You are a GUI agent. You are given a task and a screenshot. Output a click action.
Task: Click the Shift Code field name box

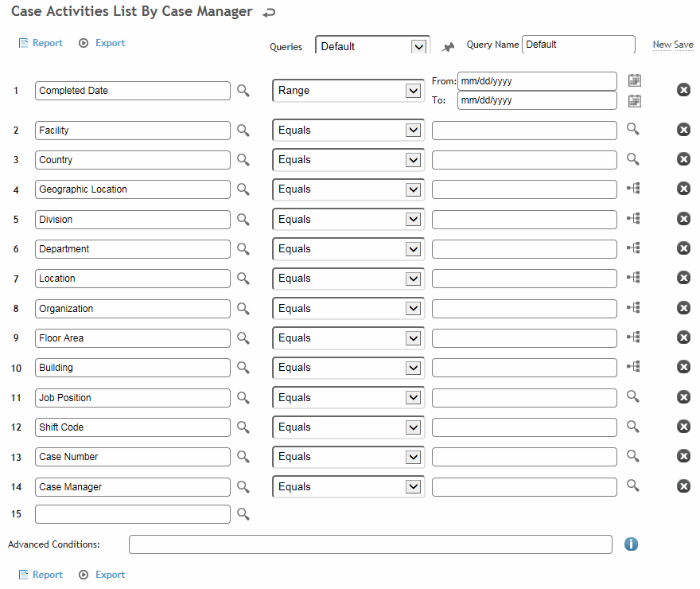133,427
